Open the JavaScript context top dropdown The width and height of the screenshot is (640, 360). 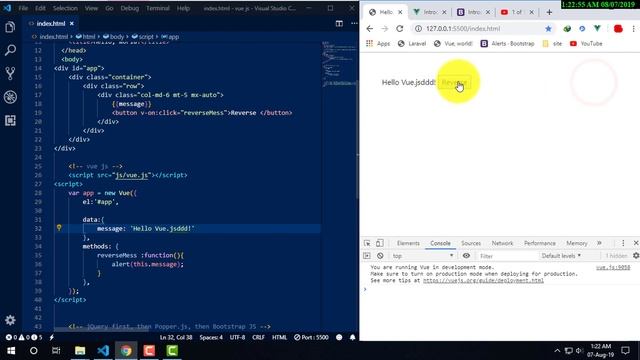pyautogui.click(x=422, y=256)
